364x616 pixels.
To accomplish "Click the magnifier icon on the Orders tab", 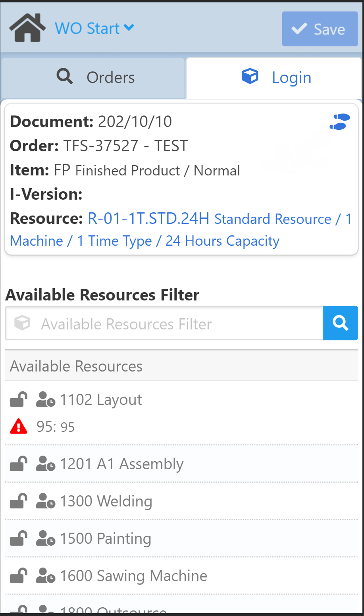I will (x=65, y=77).
